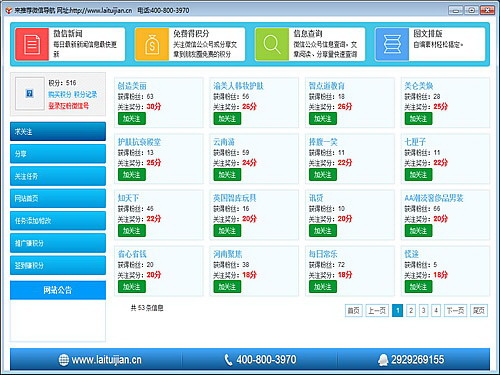The height and width of the screenshot is (375, 500).
Task: Click the 共 53 条信息 count text
Action: tap(147, 308)
